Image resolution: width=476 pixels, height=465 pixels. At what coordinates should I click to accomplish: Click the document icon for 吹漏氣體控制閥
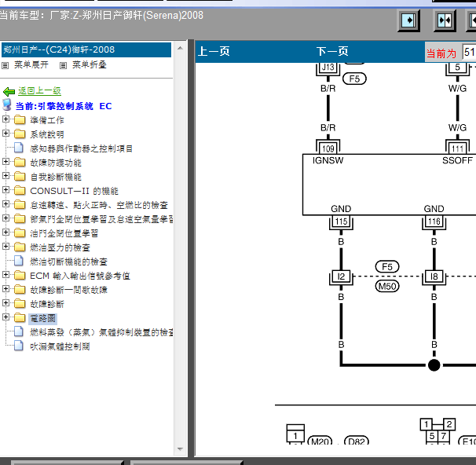pos(19,346)
